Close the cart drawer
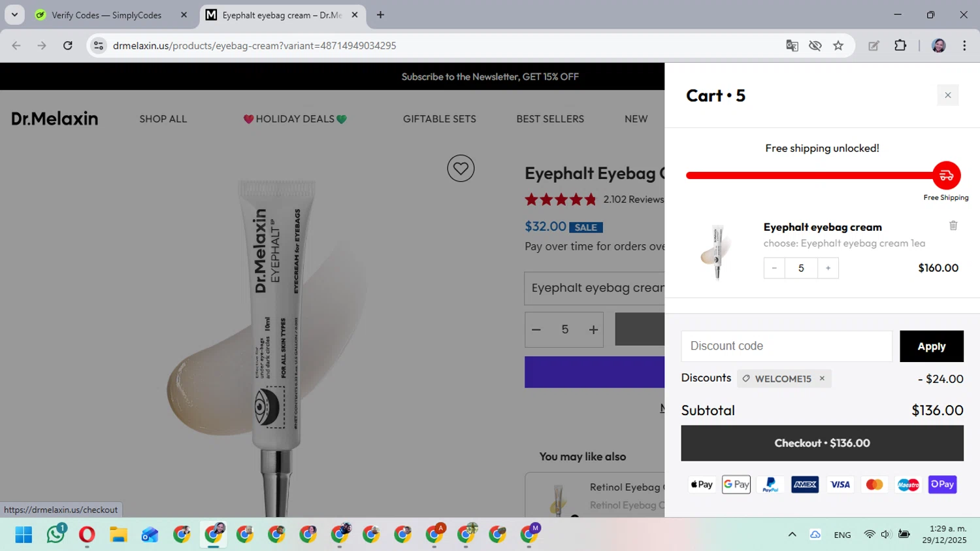The width and height of the screenshot is (980, 551). pos(947,95)
